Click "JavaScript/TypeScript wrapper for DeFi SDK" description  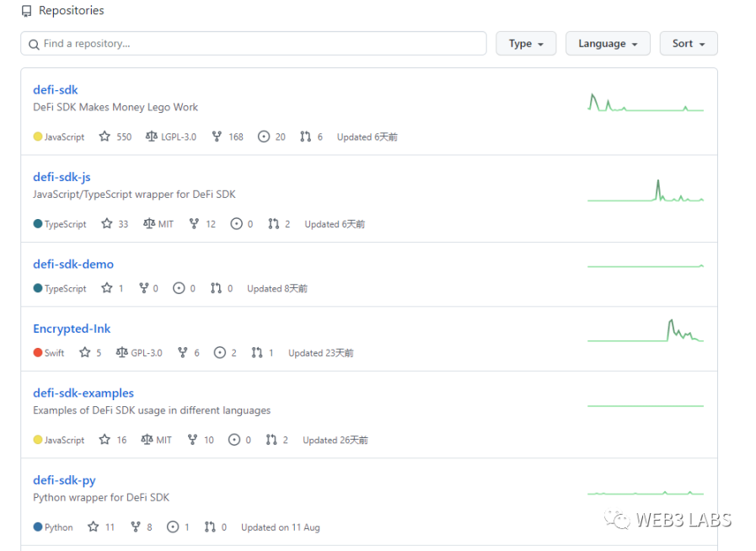point(134,195)
